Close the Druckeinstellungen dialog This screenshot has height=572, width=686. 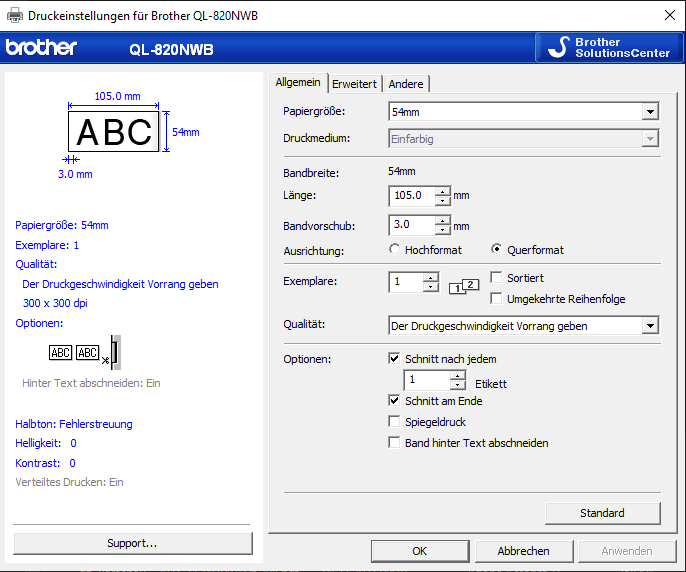(669, 15)
